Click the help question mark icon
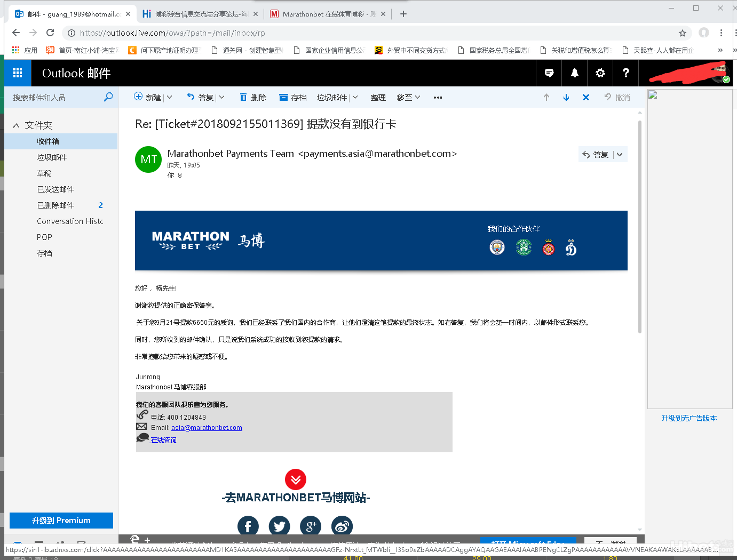Viewport: 737px width, 560px height. (x=625, y=73)
